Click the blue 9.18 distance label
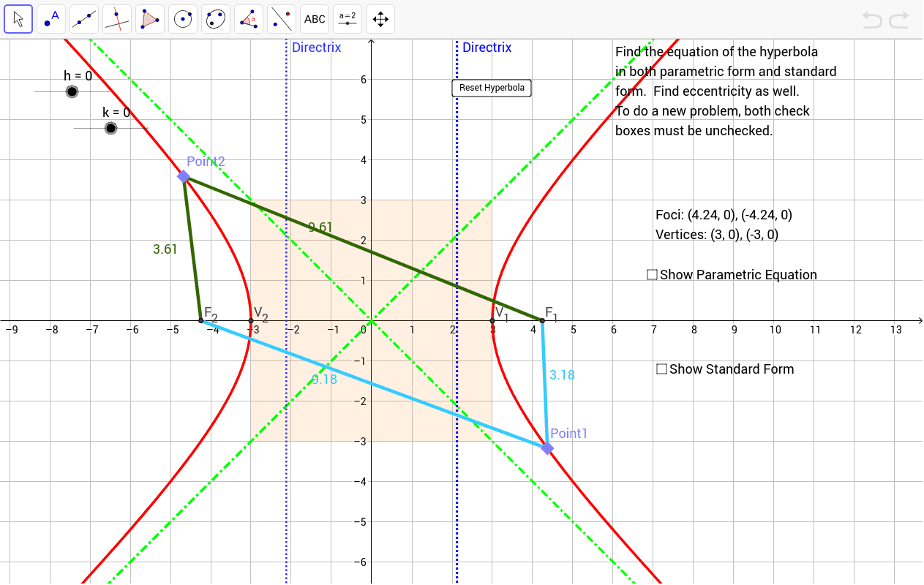Viewport: 924px width, 585px height. (x=324, y=379)
